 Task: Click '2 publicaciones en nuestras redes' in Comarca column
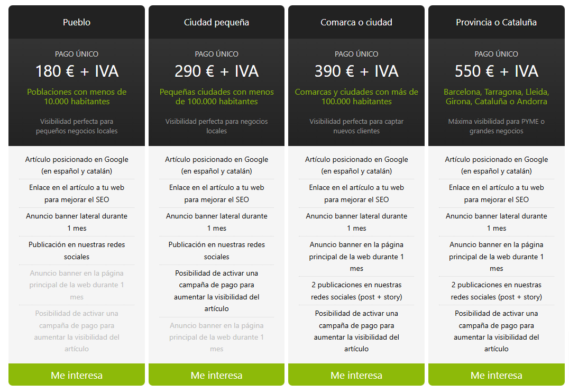[356, 290]
